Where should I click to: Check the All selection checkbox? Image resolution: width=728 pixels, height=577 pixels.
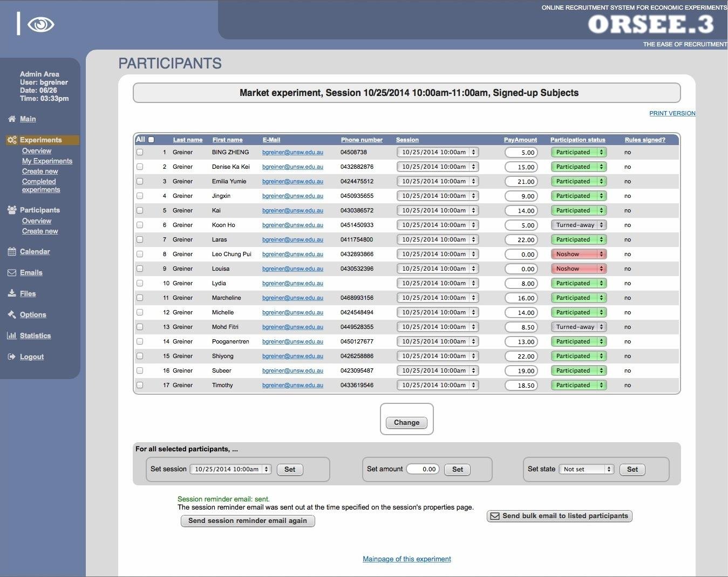click(x=151, y=139)
